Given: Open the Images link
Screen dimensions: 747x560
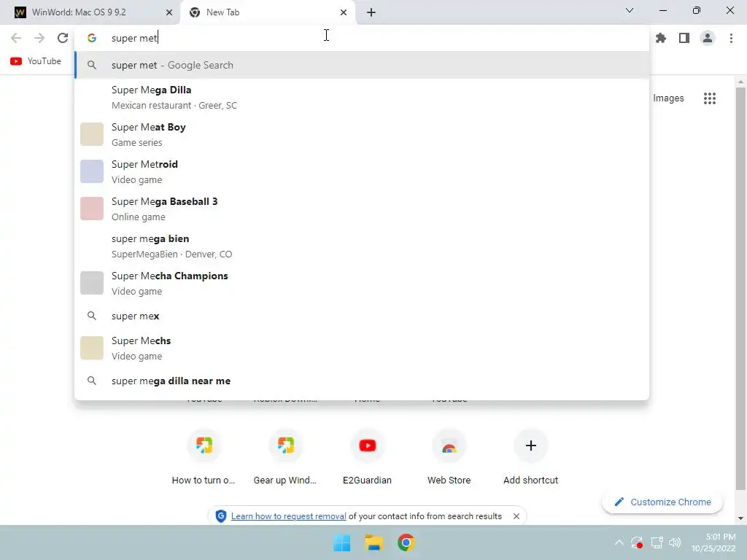Looking at the screenshot, I should 668,98.
